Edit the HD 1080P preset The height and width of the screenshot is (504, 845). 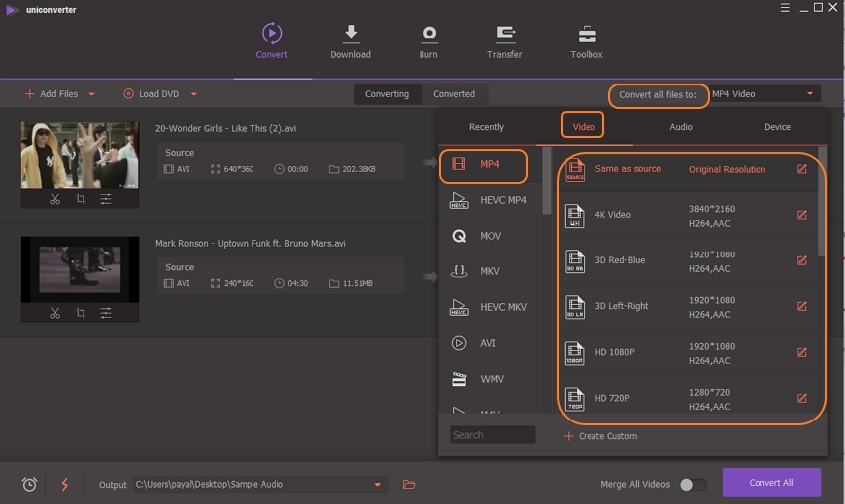802,353
